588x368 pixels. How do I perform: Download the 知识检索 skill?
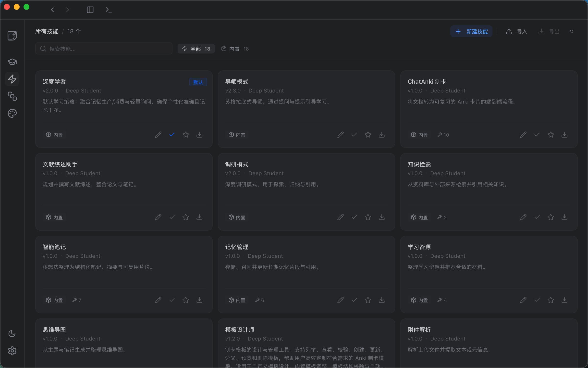click(x=564, y=217)
